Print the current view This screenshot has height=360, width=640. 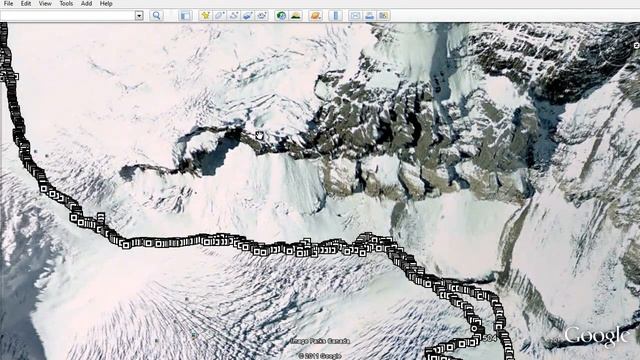tap(369, 16)
